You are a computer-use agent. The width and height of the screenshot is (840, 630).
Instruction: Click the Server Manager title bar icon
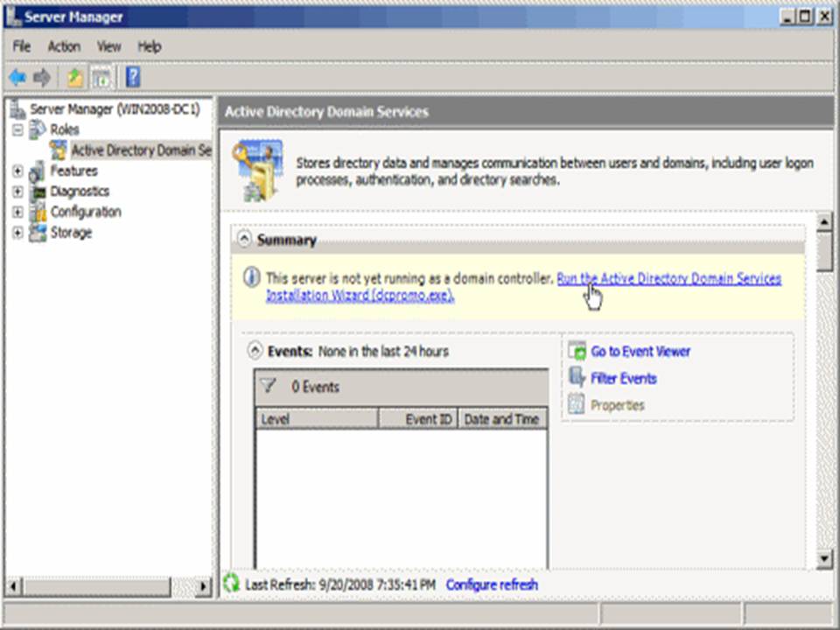tap(13, 17)
